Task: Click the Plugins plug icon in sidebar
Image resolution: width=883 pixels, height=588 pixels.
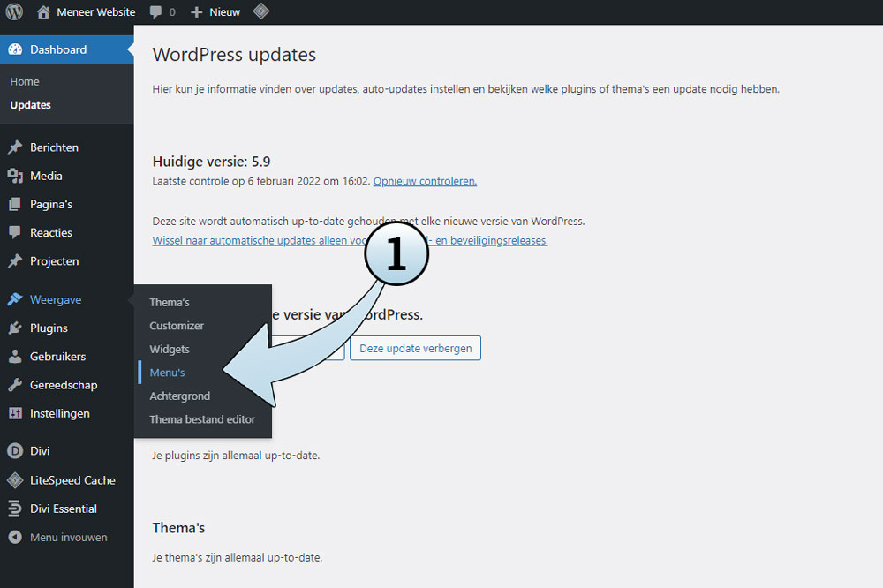Action: 15,328
